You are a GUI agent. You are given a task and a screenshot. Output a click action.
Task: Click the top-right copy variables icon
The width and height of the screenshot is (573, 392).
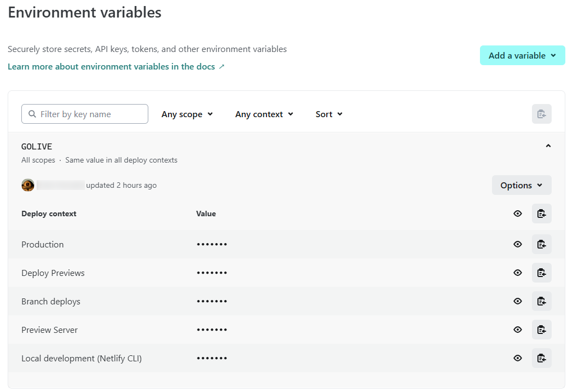[541, 114]
